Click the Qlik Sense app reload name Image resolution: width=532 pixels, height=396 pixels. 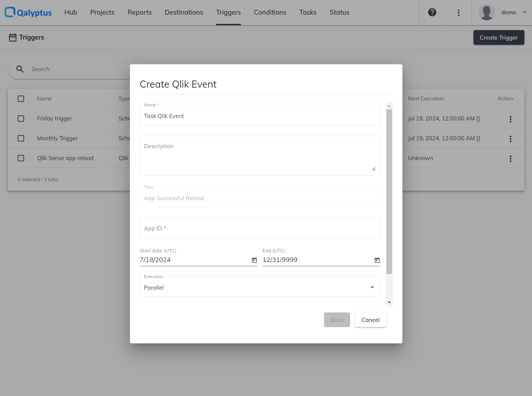pos(65,158)
